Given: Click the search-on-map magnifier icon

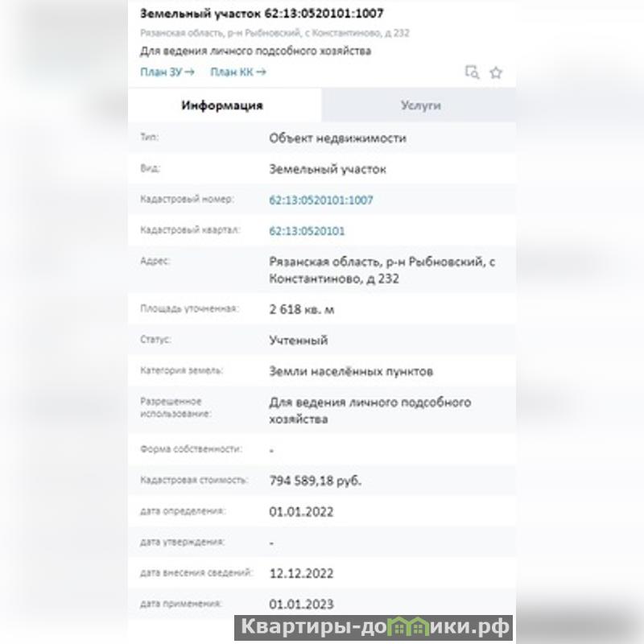Looking at the screenshot, I should pyautogui.click(x=473, y=72).
